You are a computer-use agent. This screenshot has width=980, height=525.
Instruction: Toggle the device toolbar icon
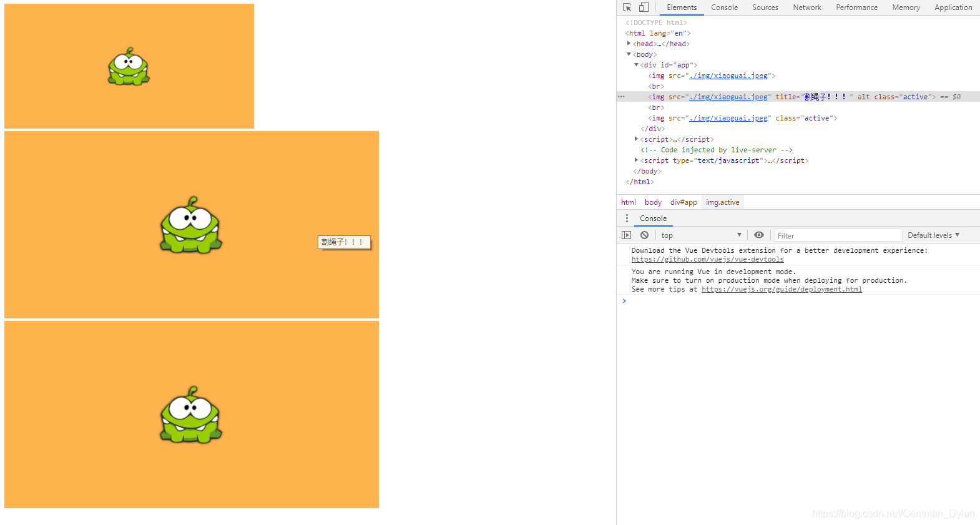coord(644,7)
